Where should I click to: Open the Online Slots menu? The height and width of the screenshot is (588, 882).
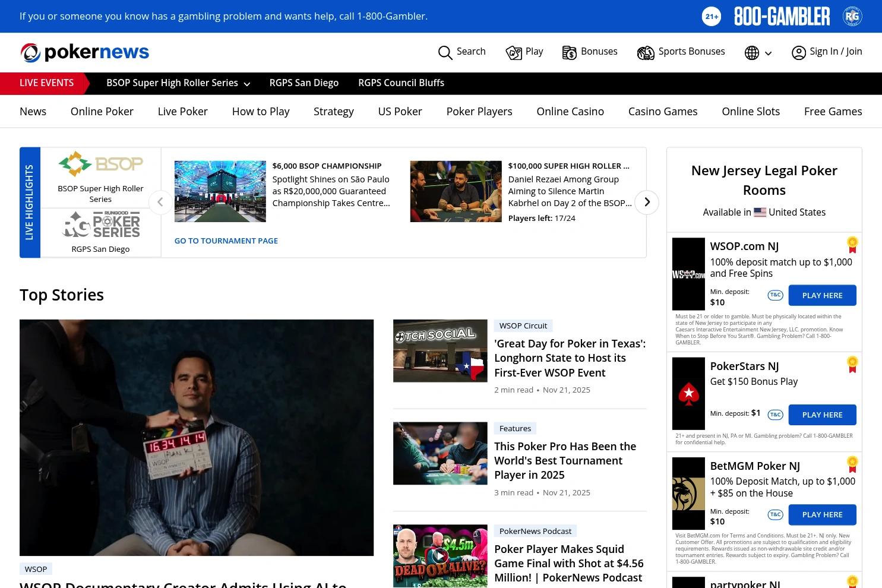coord(751,112)
